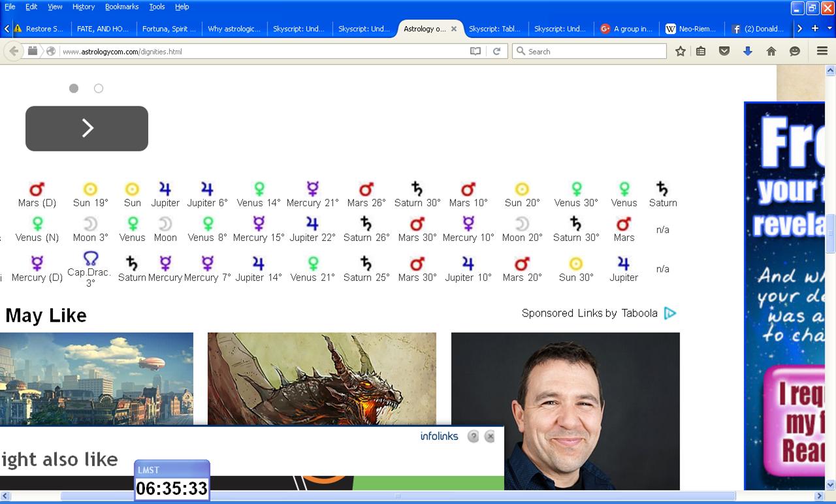The image size is (836, 504).
Task: Click the Sun 30° symbol
Action: coord(576,263)
